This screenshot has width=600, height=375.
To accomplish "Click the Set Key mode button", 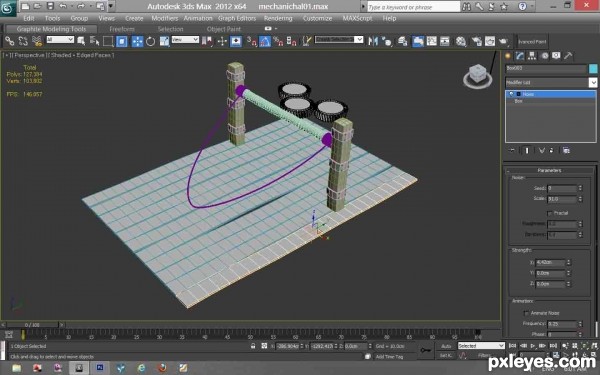I will tap(446, 355).
